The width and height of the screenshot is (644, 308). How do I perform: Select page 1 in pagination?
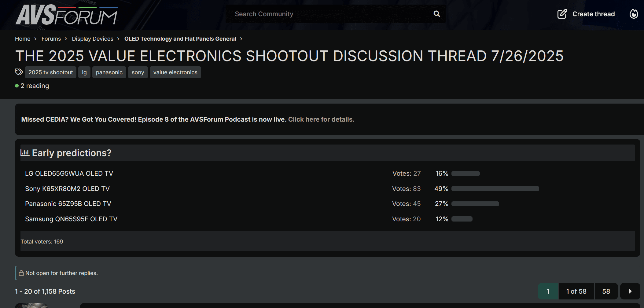tap(548, 291)
